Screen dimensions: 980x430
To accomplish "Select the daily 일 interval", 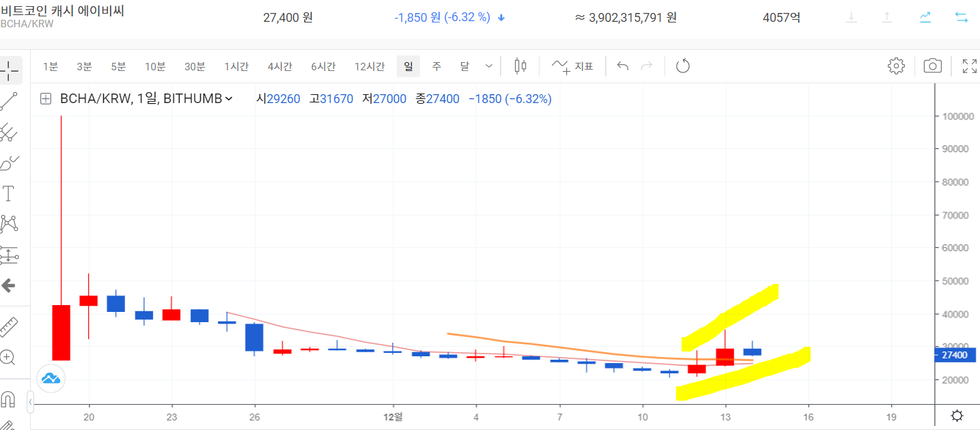I will click(408, 66).
